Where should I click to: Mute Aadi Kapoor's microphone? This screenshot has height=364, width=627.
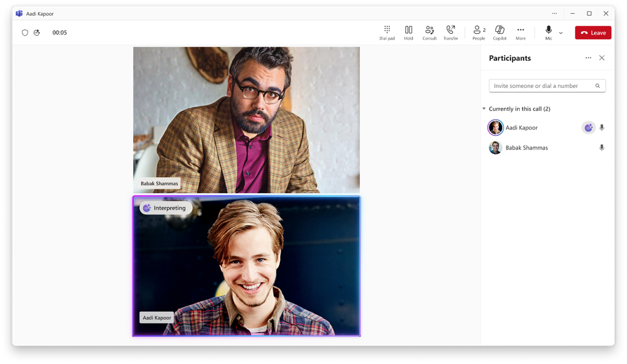pyautogui.click(x=602, y=127)
